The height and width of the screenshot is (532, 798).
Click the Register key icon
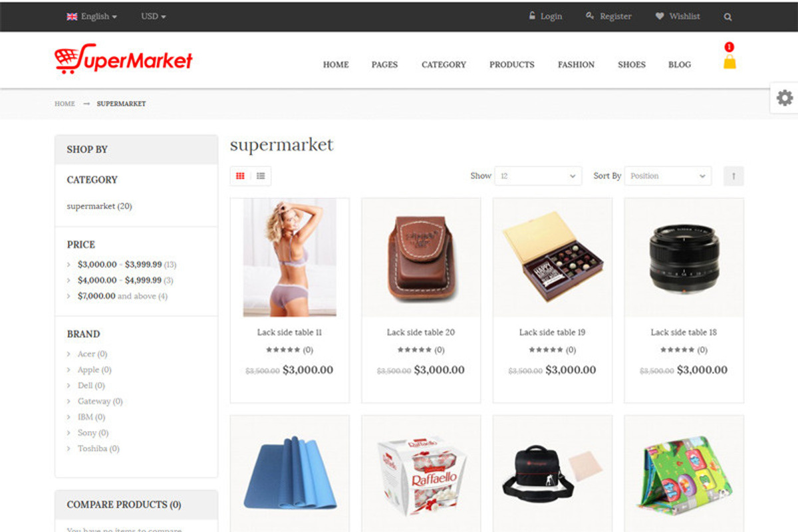(590, 16)
